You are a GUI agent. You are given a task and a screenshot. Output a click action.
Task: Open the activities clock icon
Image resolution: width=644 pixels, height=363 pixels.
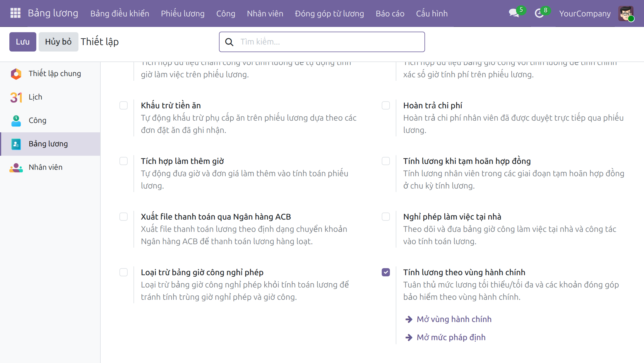pos(539,13)
